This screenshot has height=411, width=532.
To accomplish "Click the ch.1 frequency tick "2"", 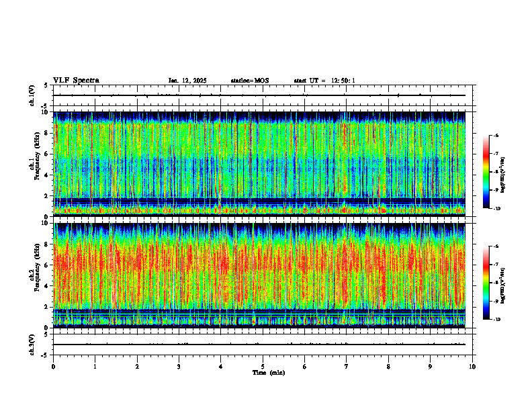I will tap(47, 196).
